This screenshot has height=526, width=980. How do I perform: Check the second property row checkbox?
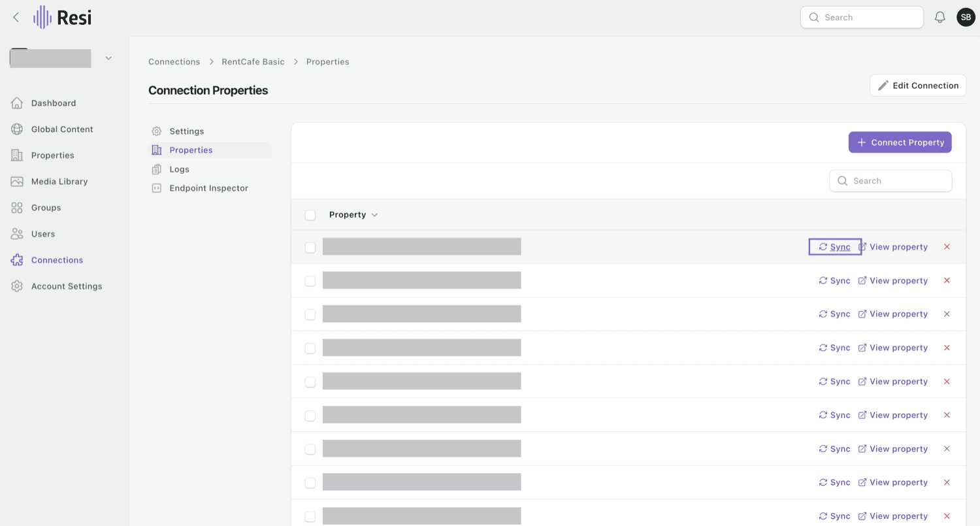[310, 281]
